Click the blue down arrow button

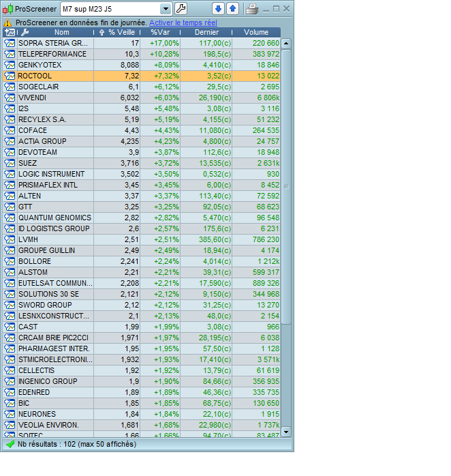pos(218,9)
